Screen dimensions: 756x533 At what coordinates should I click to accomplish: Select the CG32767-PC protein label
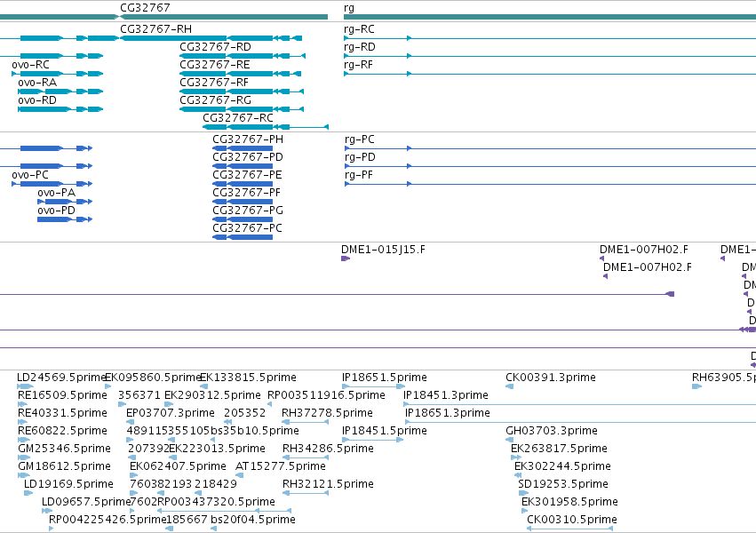[x=247, y=228]
